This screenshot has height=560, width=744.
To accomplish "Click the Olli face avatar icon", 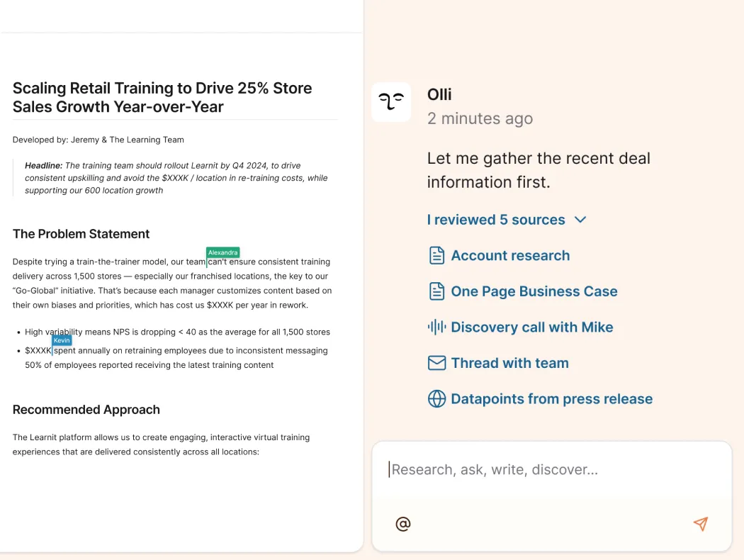I will pos(391,102).
